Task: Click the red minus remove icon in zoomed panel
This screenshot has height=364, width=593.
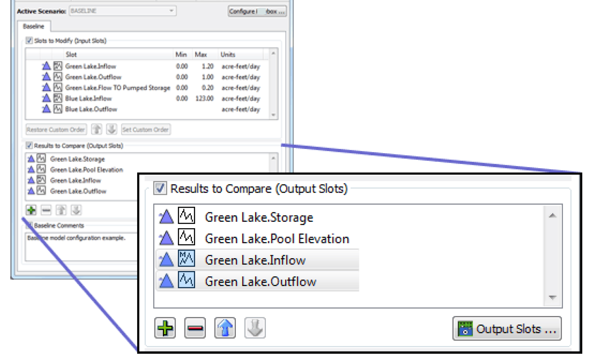Action: tap(195, 328)
